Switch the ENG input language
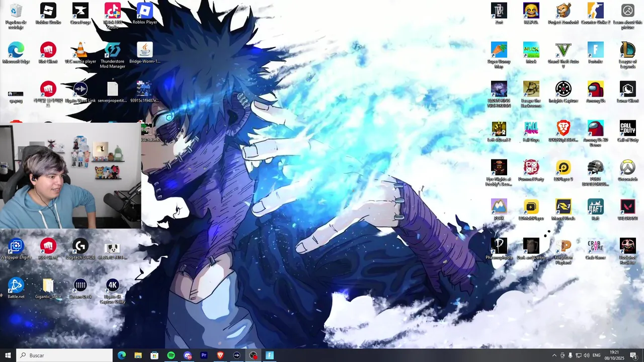This screenshot has width=644, height=362. [597, 355]
